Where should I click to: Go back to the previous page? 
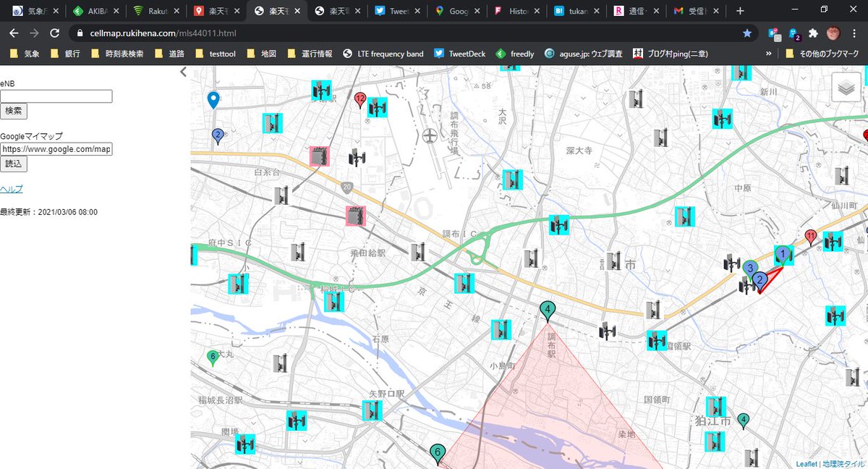[x=14, y=33]
